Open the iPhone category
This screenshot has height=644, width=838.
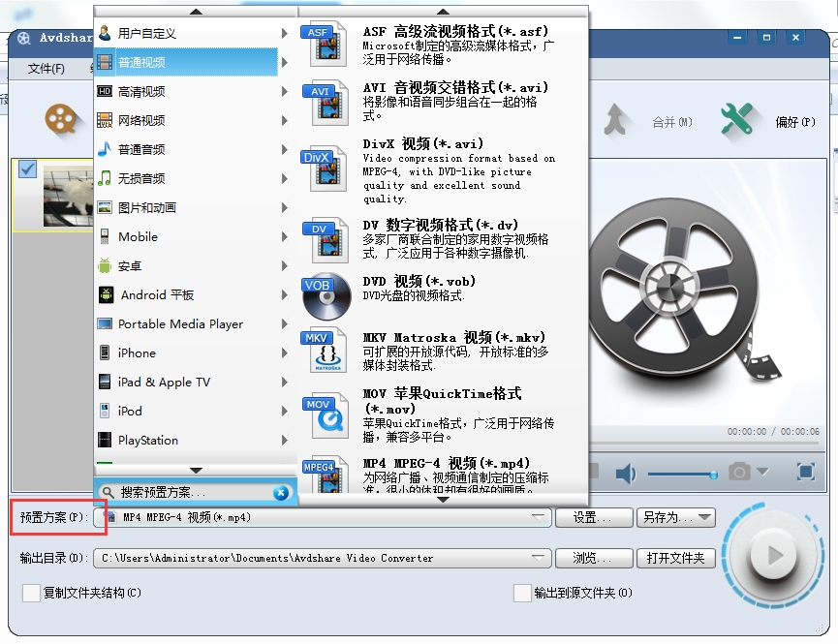point(186,353)
